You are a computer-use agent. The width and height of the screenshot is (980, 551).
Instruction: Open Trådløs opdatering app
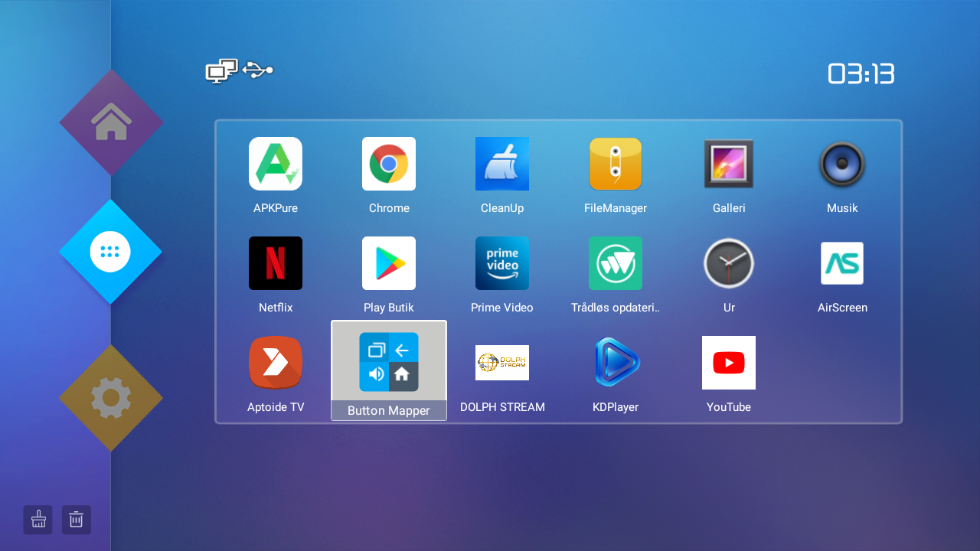tap(616, 263)
